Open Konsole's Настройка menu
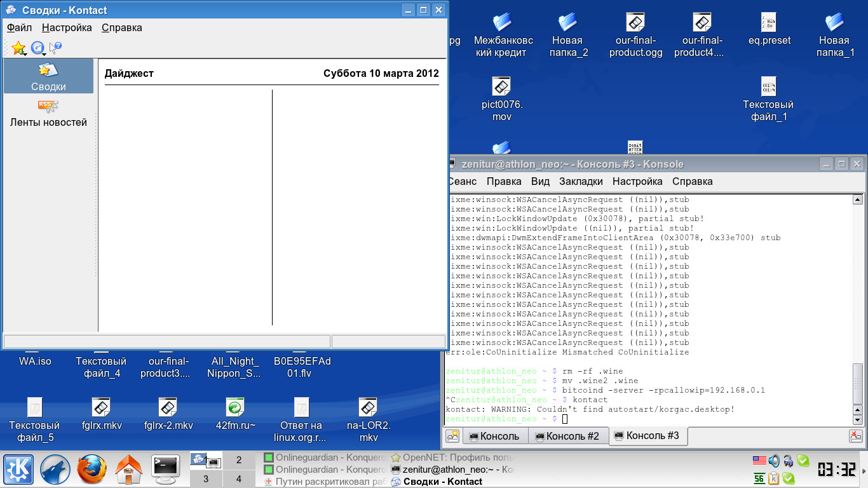 pyautogui.click(x=637, y=181)
